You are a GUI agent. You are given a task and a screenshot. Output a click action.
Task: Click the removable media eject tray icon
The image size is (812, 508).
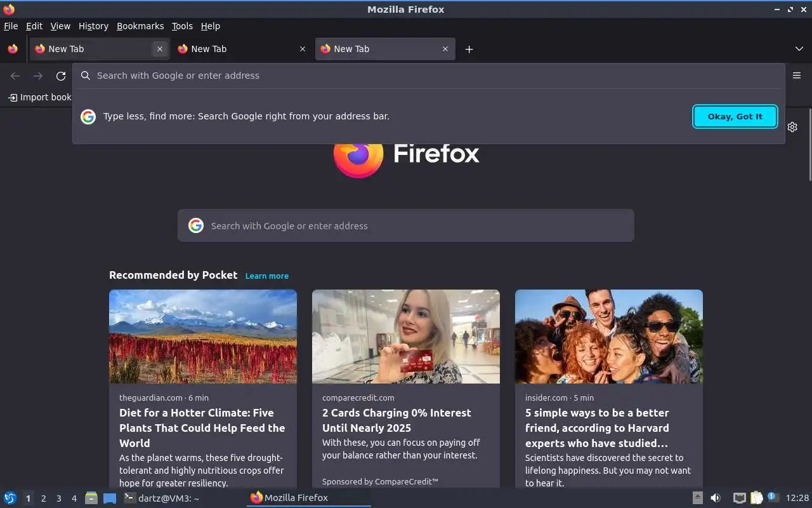(697, 498)
